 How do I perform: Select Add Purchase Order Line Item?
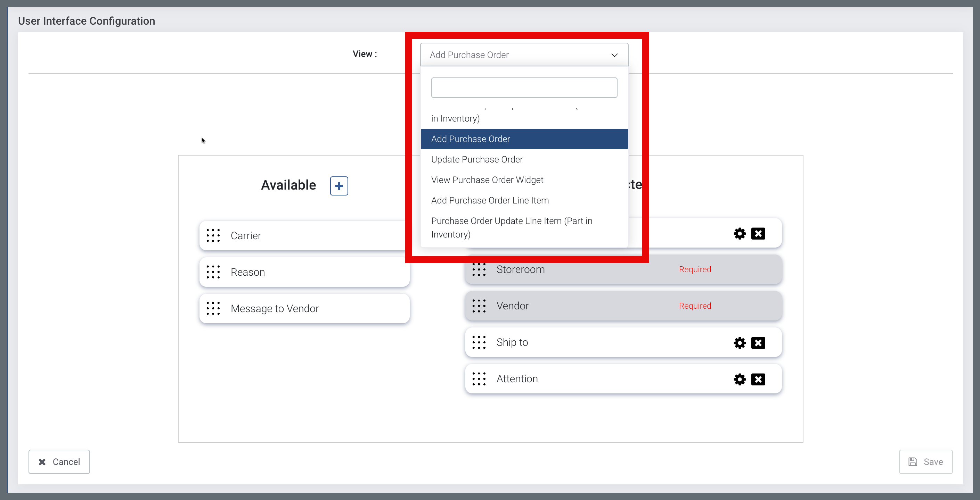pyautogui.click(x=490, y=200)
